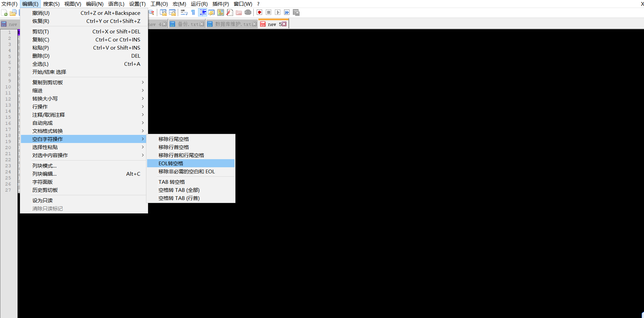Screen dimensions: 644x318
Task: Open the Document map icon
Action: coord(221,12)
